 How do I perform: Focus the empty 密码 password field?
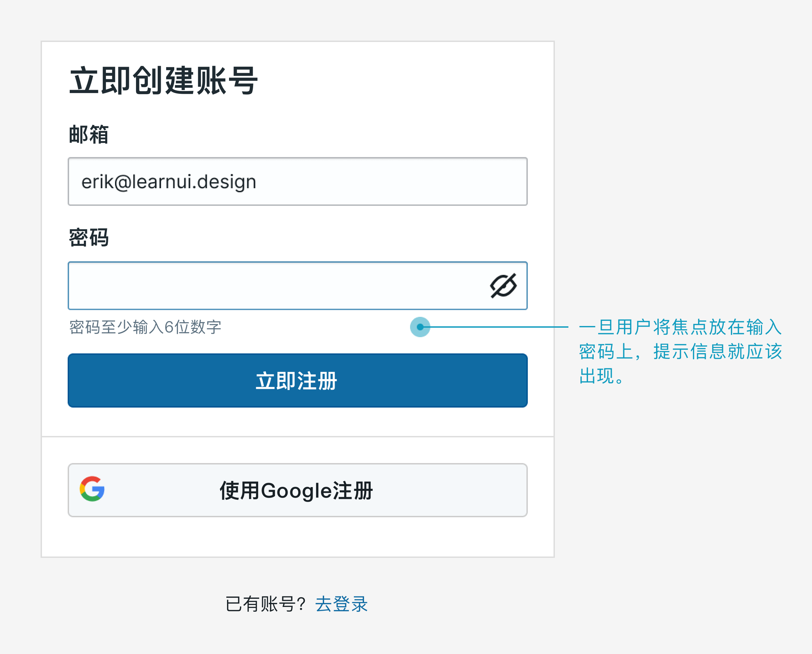point(297,286)
